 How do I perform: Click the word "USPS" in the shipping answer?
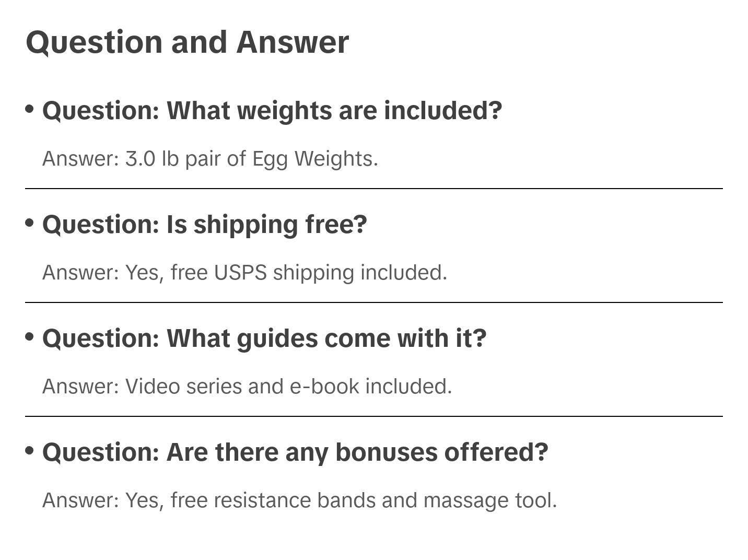(240, 273)
